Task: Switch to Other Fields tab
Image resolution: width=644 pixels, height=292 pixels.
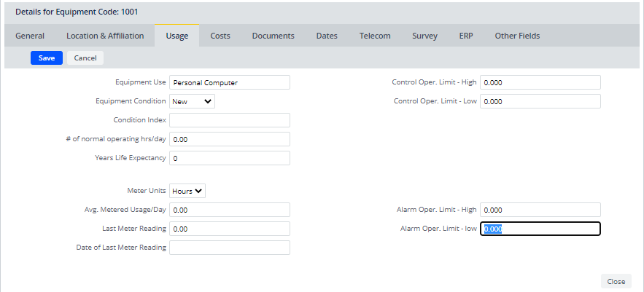Action: 517,36
